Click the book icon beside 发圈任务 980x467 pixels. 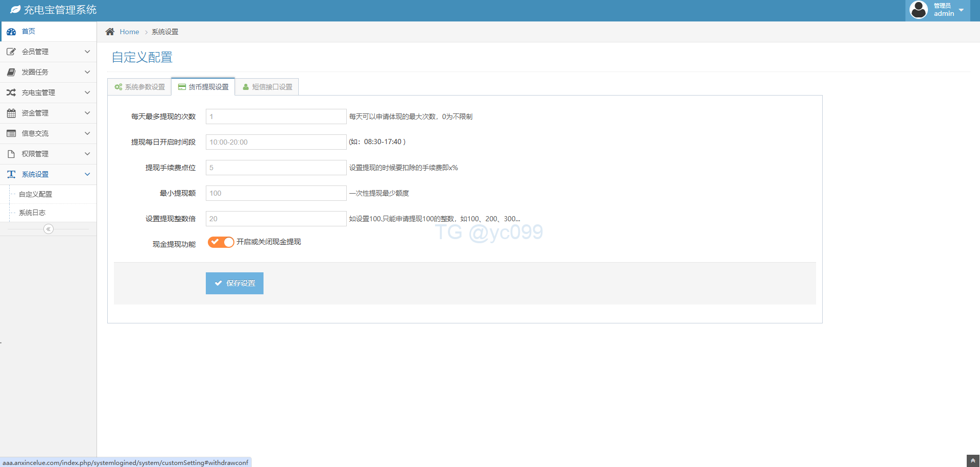(11, 72)
